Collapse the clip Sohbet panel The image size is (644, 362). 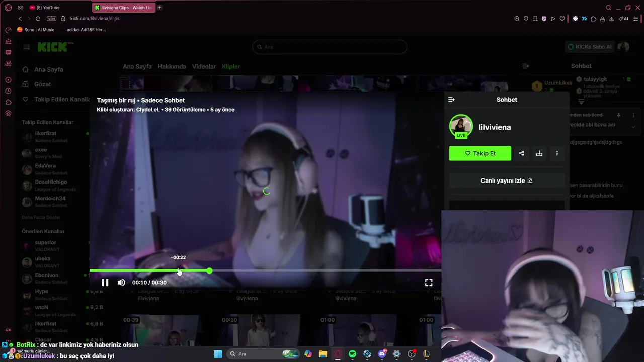click(x=451, y=100)
